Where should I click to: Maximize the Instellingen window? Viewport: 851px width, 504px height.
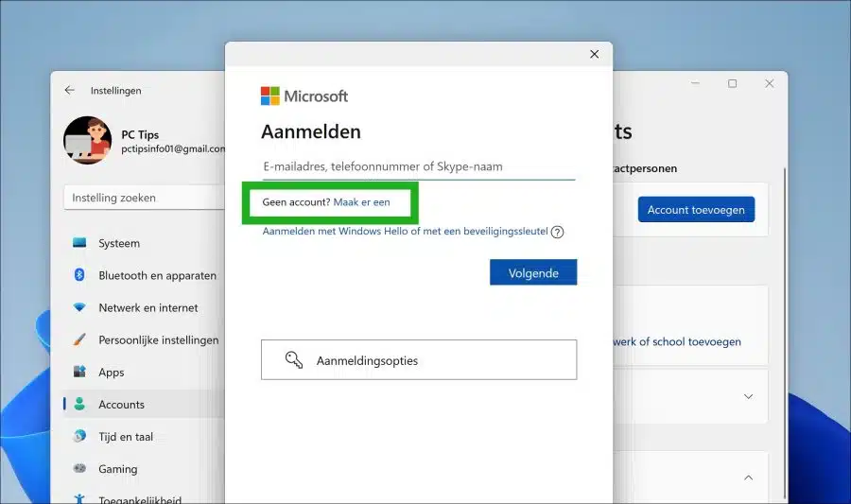point(732,83)
